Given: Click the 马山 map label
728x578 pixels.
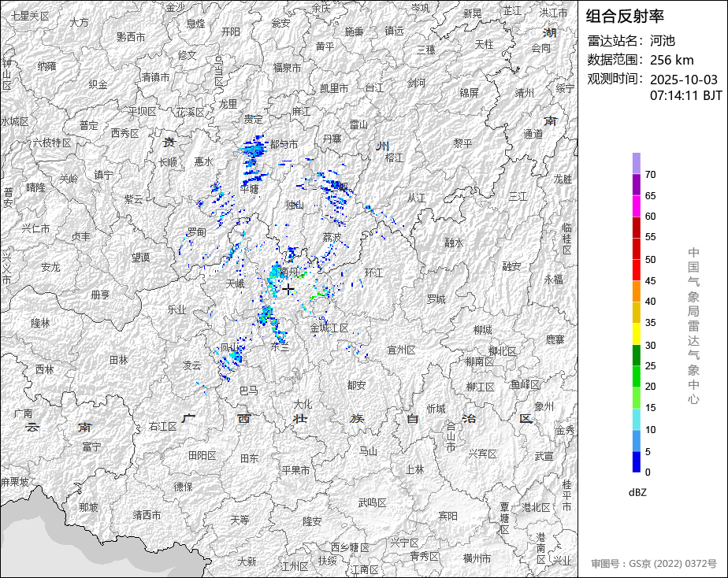Looking at the screenshot, I should point(368,450).
